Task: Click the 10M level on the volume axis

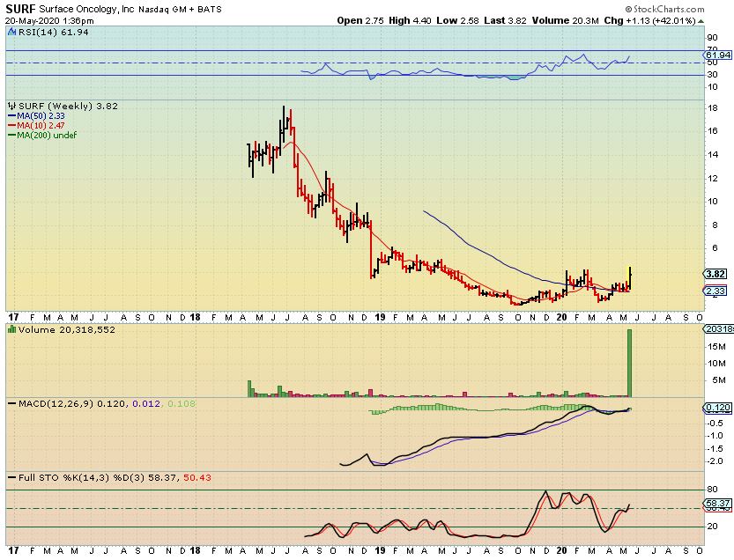Action: point(716,364)
